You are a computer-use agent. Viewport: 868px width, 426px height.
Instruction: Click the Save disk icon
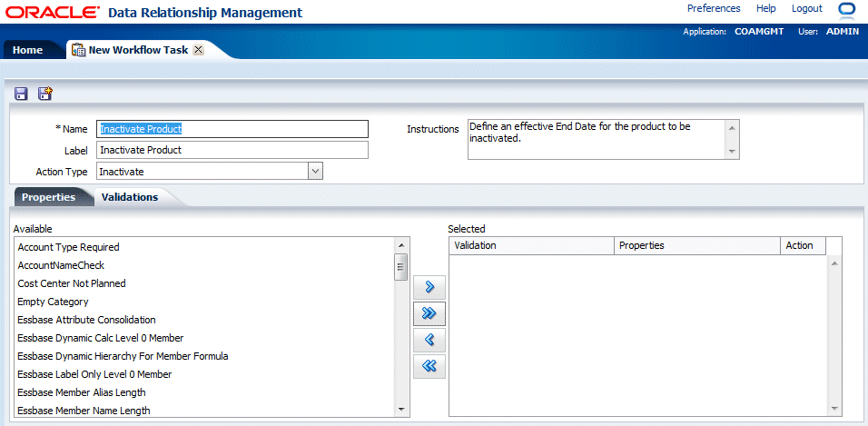pyautogui.click(x=21, y=94)
